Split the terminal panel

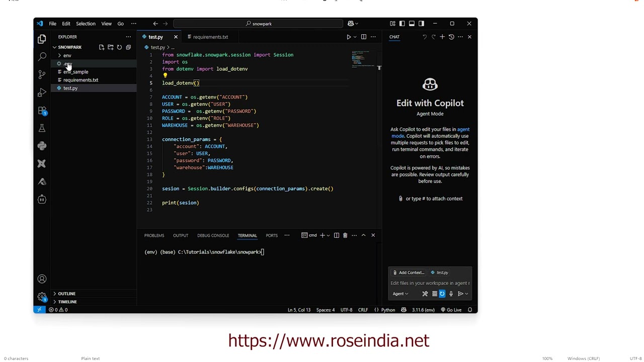[x=337, y=235]
